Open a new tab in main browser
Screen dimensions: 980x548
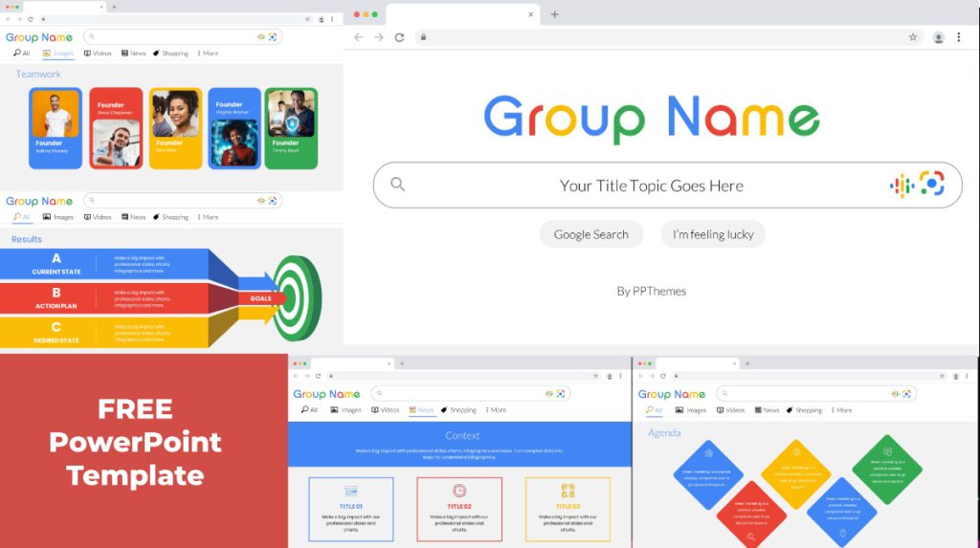pyautogui.click(x=554, y=14)
